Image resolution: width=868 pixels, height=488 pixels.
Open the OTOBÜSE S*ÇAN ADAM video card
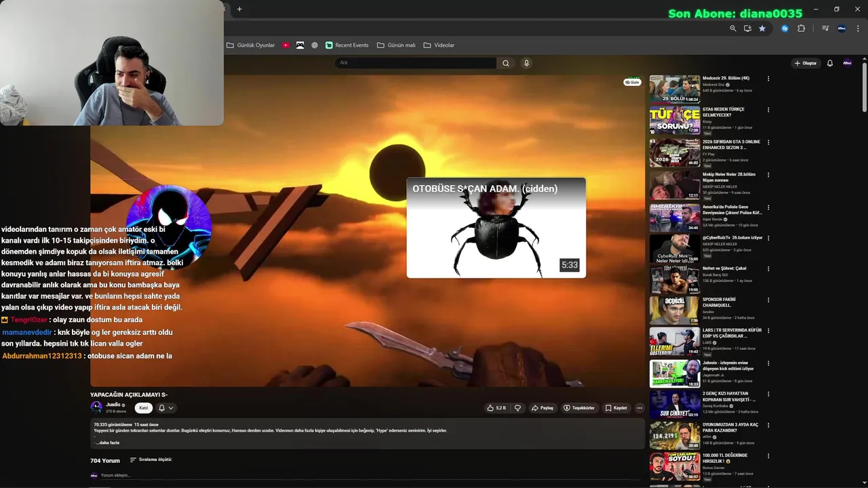point(496,228)
